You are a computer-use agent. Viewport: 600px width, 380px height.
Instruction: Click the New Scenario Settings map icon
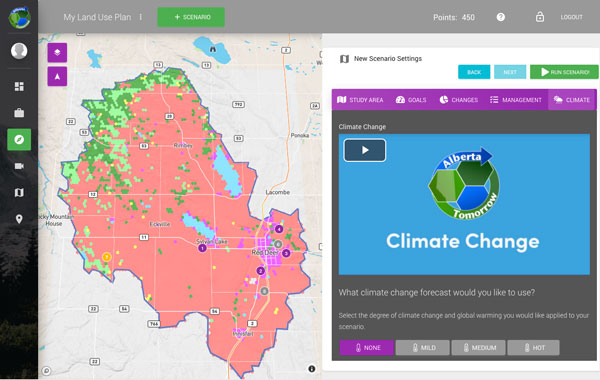[344, 59]
